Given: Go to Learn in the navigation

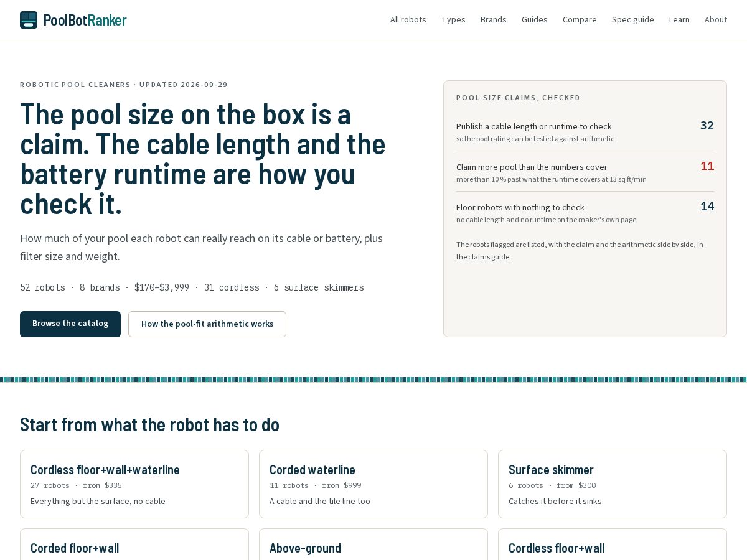Looking at the screenshot, I should [x=679, y=20].
